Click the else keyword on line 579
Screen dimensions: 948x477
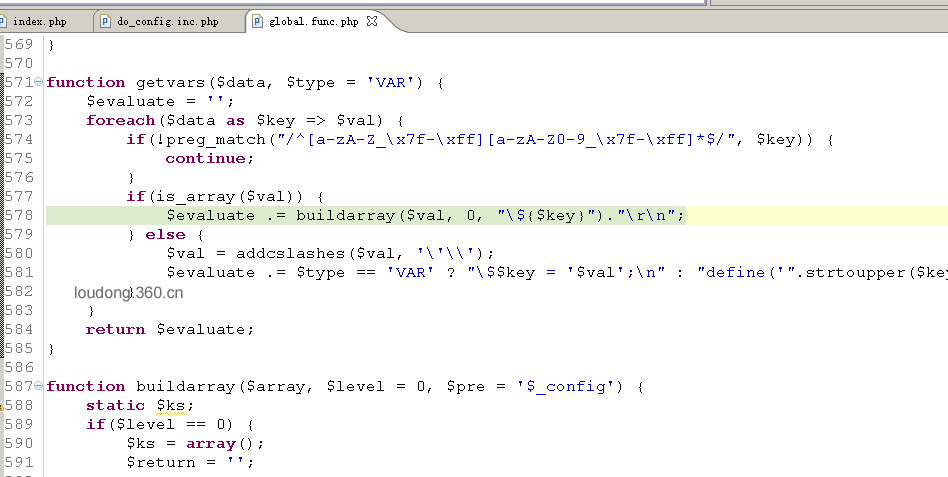[165, 235]
